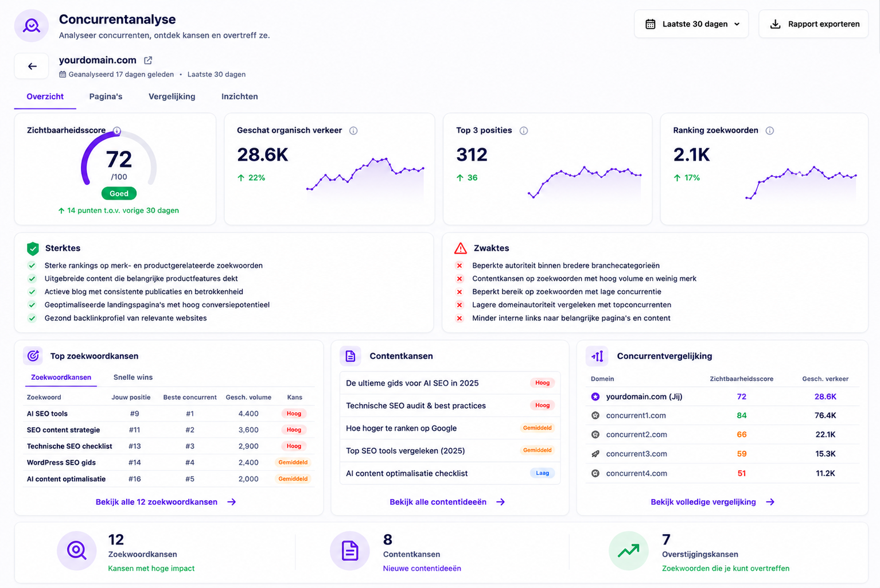
Task: Switch to the Overzicht tab
Action: coord(45,96)
